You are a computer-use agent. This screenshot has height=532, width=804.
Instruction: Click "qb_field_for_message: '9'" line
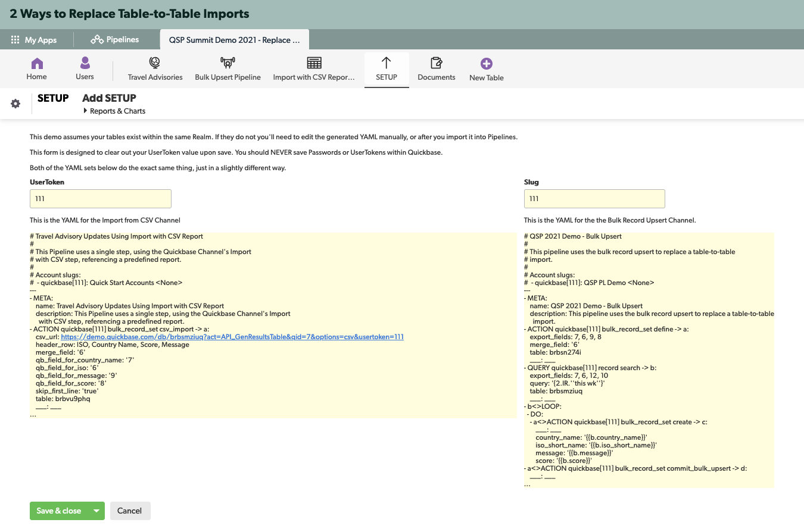pyautogui.click(x=76, y=375)
